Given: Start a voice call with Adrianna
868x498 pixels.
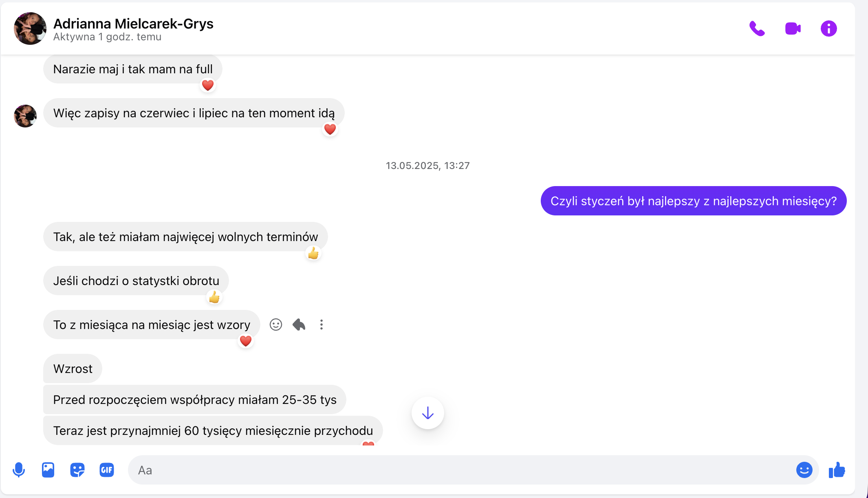Looking at the screenshot, I should (757, 29).
